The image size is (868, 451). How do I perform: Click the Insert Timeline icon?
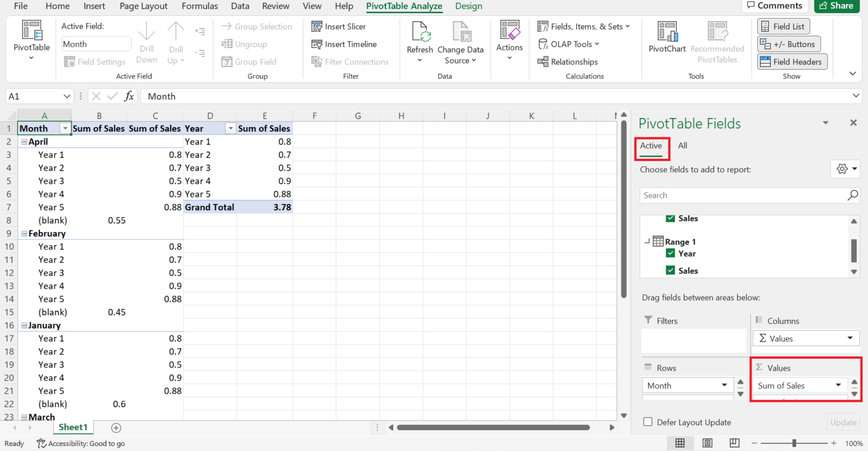point(317,44)
